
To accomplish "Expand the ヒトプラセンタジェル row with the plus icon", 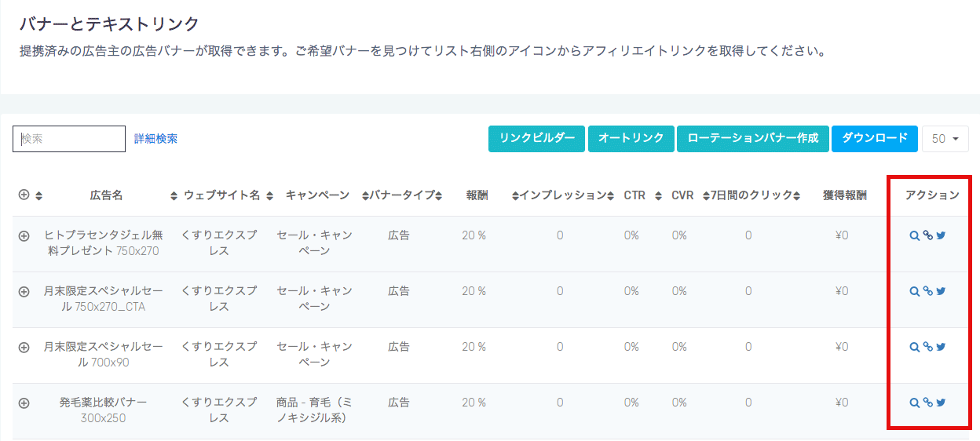I will coord(24,236).
